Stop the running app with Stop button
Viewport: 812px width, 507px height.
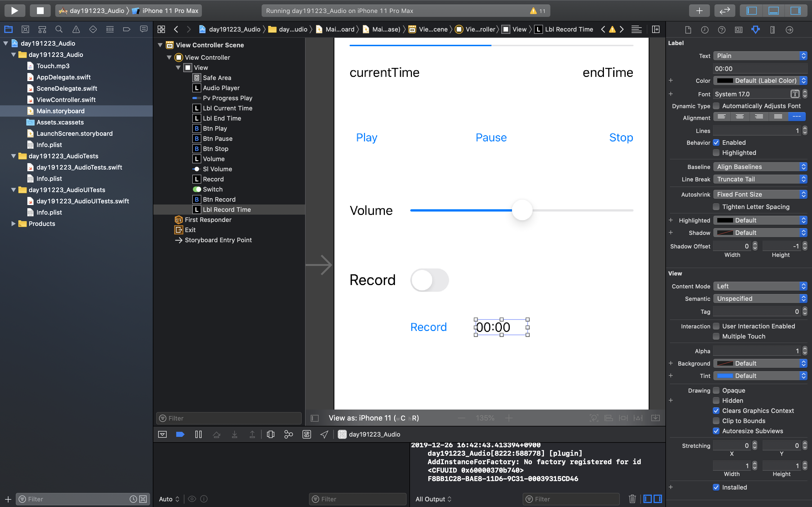tap(40, 11)
